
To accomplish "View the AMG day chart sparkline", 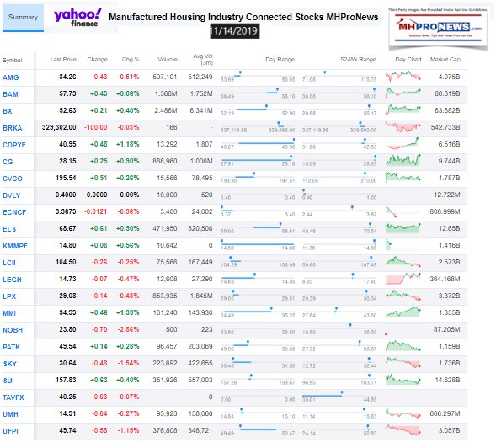I will click(403, 77).
